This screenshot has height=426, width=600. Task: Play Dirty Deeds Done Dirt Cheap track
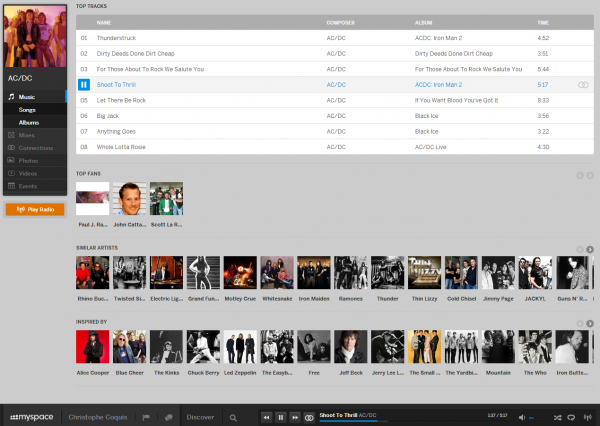coord(335,54)
